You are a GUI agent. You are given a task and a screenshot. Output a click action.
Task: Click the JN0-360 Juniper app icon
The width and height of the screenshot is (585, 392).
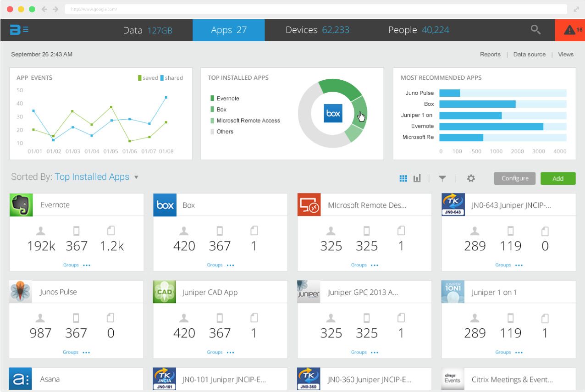click(x=309, y=379)
